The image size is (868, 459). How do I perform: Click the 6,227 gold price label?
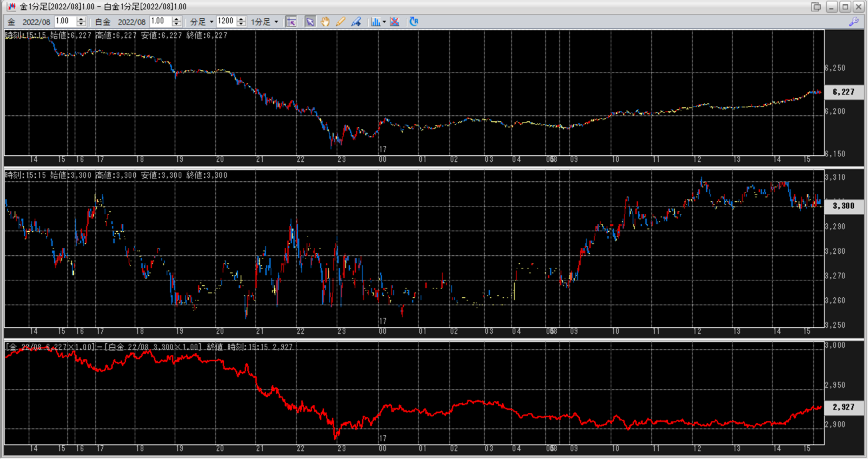coord(843,93)
